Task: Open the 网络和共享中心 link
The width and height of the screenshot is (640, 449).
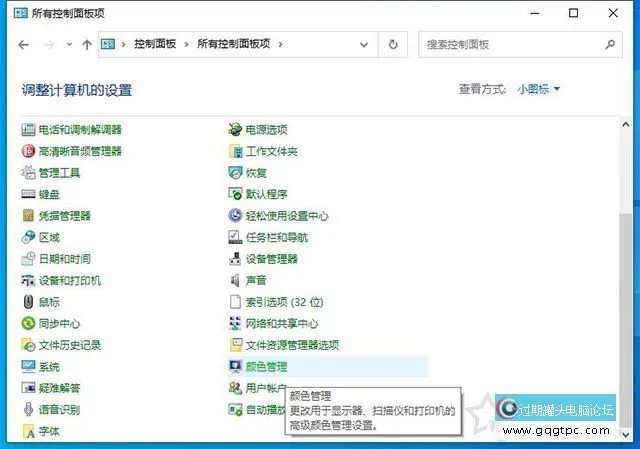Action: point(282,324)
